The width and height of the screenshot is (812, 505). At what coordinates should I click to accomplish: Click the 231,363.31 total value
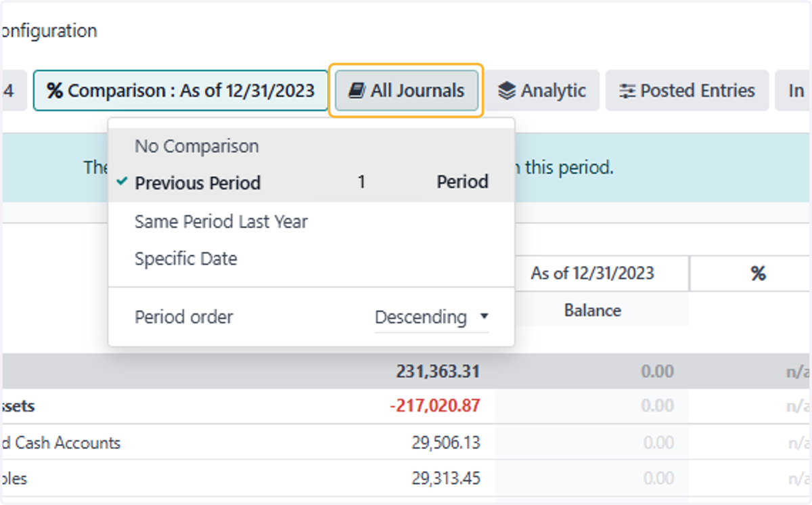point(438,371)
